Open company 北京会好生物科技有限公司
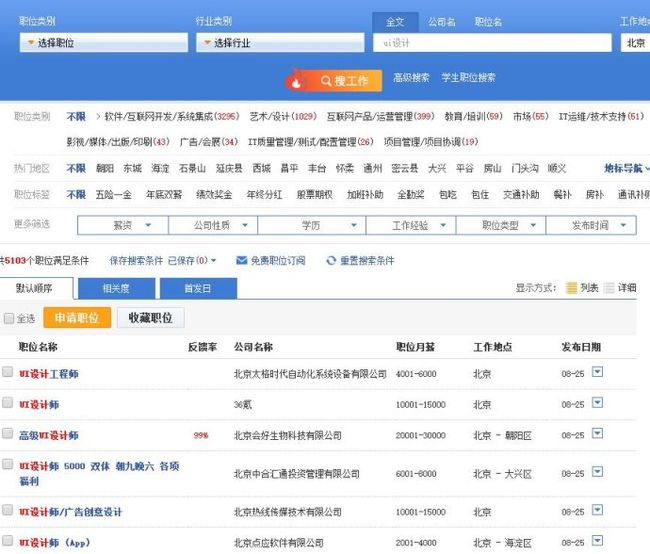Image resolution: width=650 pixels, height=554 pixels. 288,435
